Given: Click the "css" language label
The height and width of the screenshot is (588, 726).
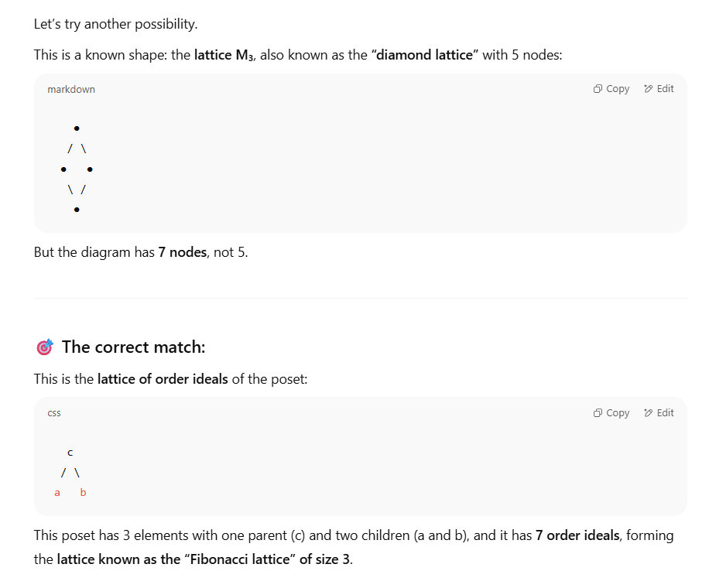Looking at the screenshot, I should (x=54, y=413).
